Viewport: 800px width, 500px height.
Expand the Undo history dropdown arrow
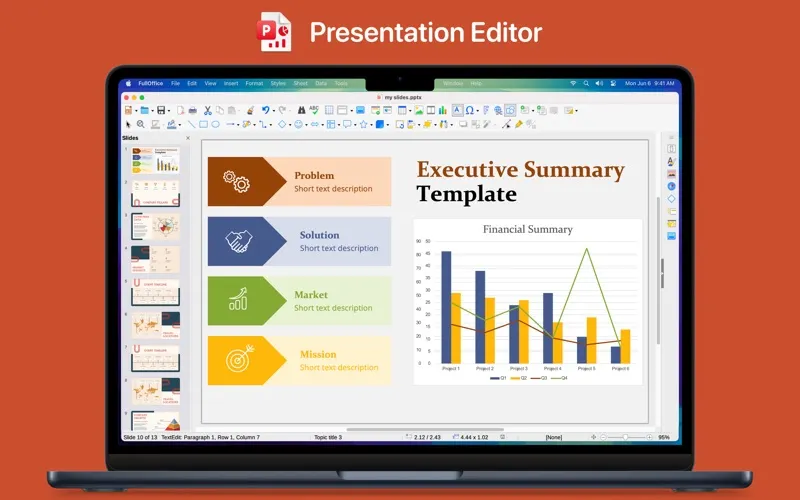(x=274, y=111)
